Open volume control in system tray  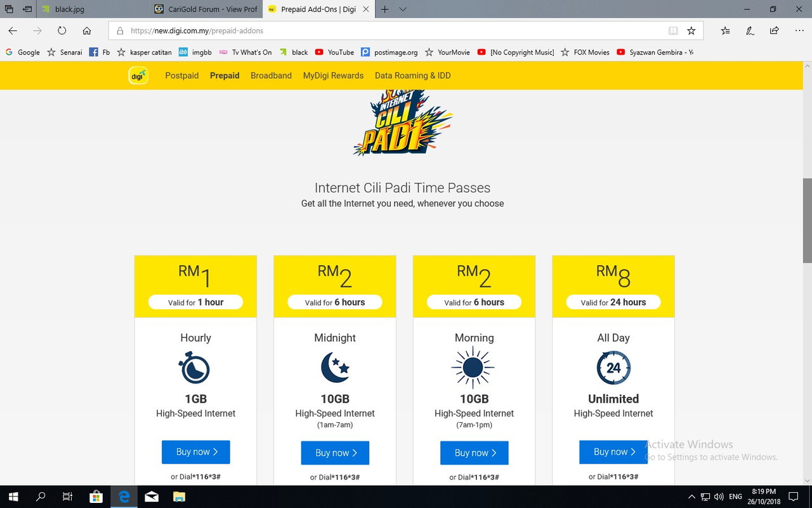719,497
